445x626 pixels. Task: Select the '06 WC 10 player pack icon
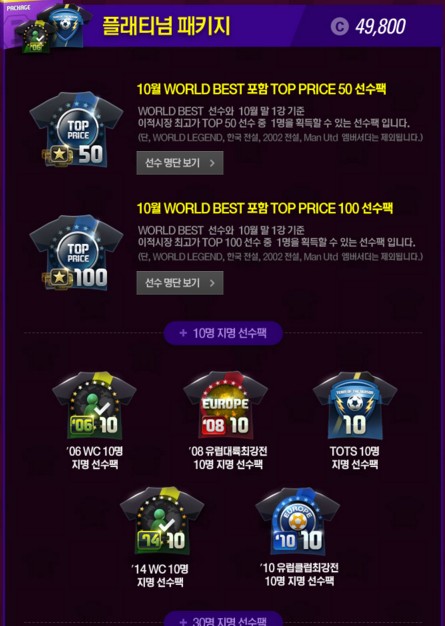(94, 406)
